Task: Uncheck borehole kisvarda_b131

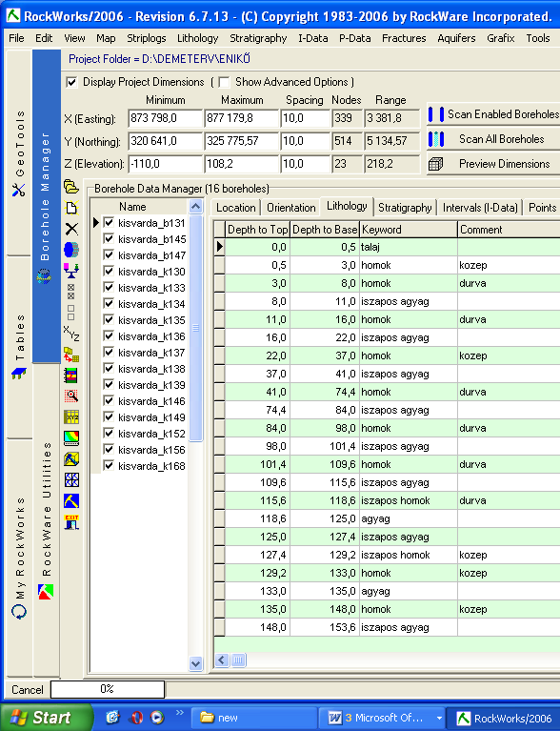Action: click(109, 223)
